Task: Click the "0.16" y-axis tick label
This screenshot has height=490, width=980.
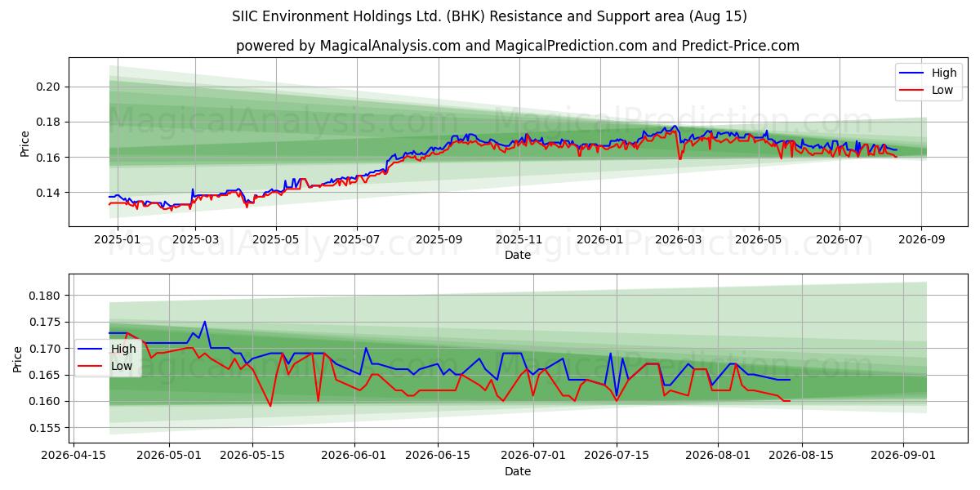Action: 49,157
